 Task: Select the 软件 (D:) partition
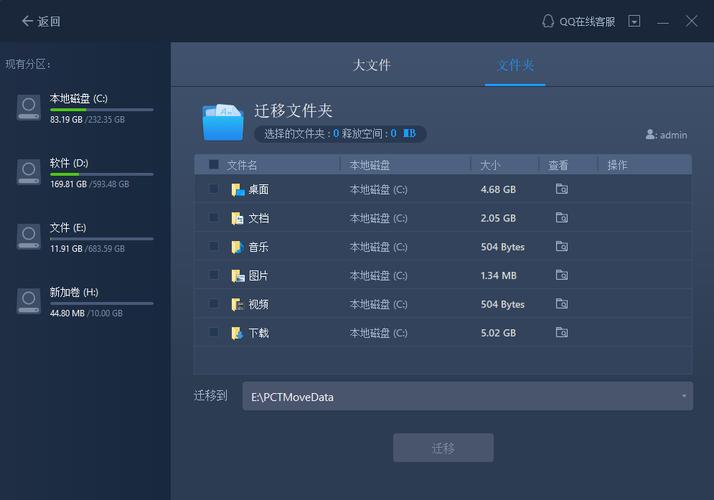pyautogui.click(x=85, y=173)
